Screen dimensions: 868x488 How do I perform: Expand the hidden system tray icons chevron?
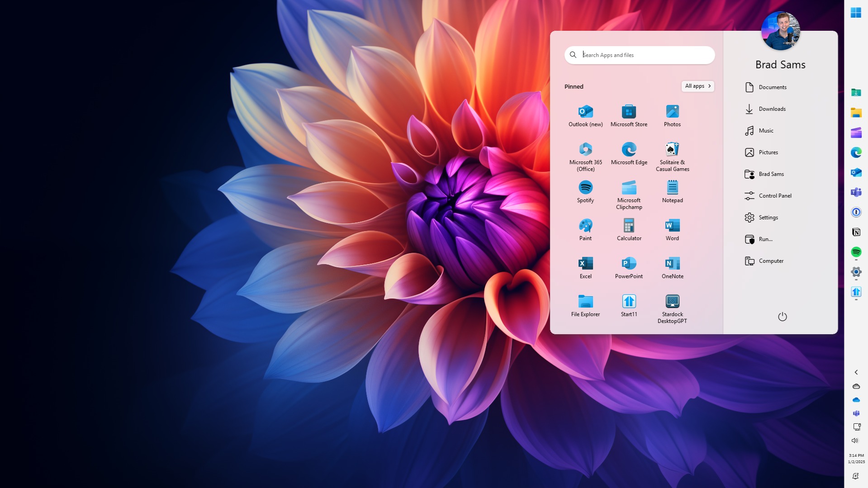(856, 372)
